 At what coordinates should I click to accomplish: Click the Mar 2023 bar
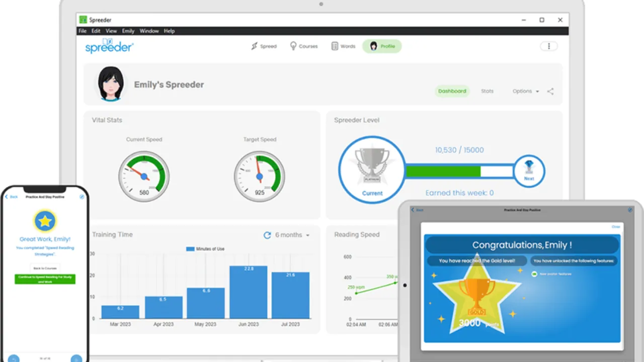point(120,312)
